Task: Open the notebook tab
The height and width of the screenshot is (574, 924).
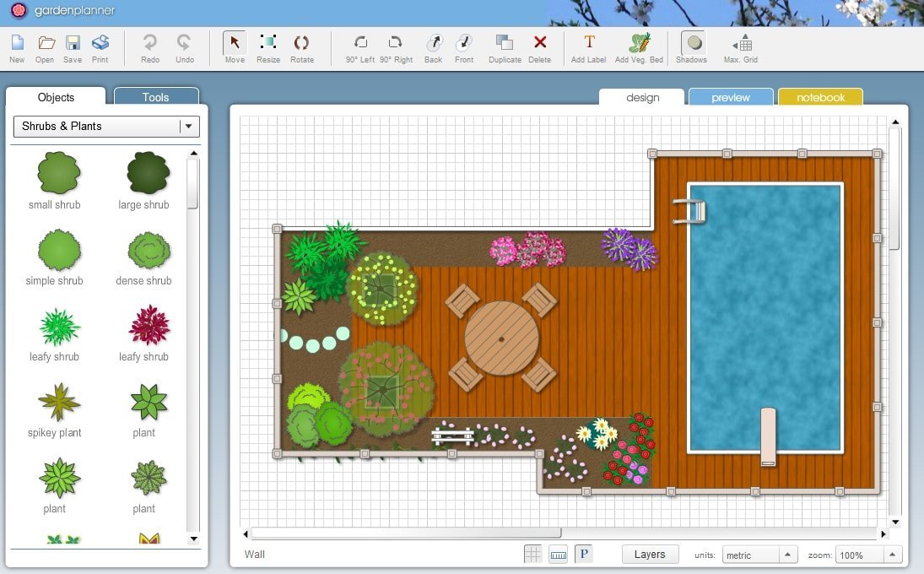Action: tap(819, 97)
